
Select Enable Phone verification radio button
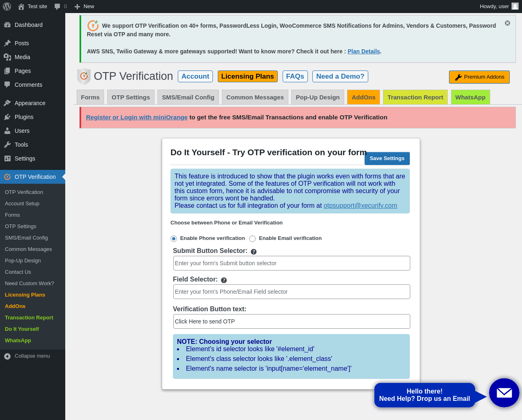(174, 239)
